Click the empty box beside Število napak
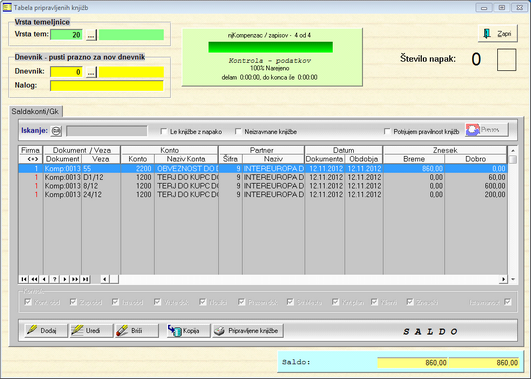This screenshot has height=379, width=531. tap(507, 60)
